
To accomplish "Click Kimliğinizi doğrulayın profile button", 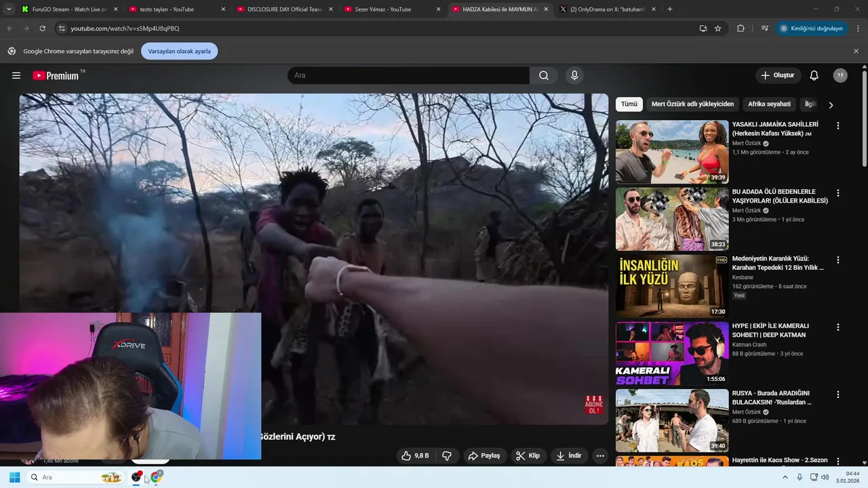I will [812, 28].
